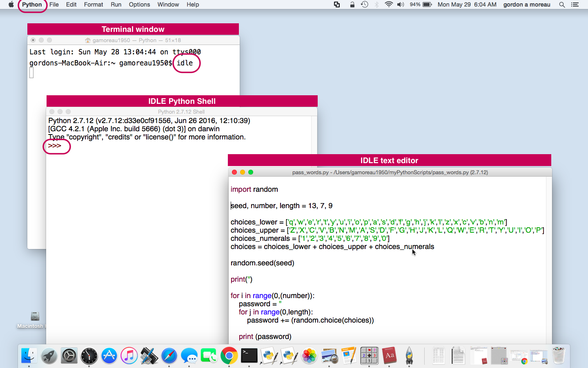The width and height of the screenshot is (588, 368).
Task: Open the Window menu
Action: pyautogui.click(x=168, y=4)
